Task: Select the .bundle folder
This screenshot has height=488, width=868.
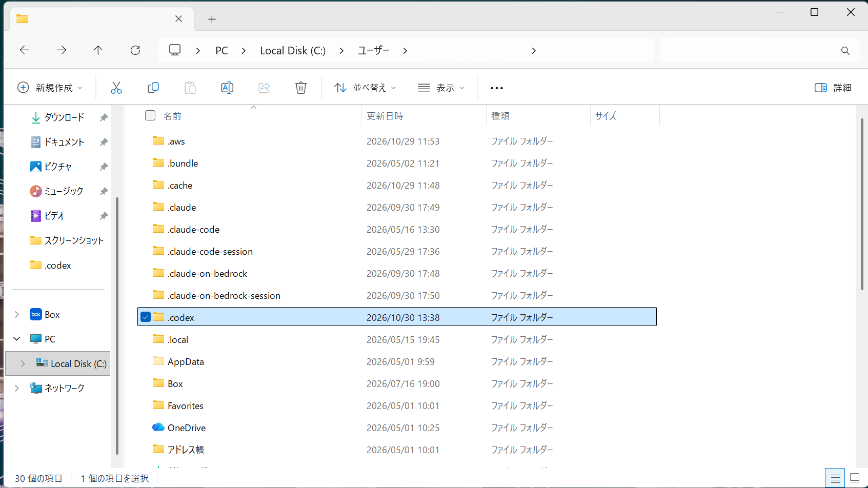Action: click(x=397, y=163)
